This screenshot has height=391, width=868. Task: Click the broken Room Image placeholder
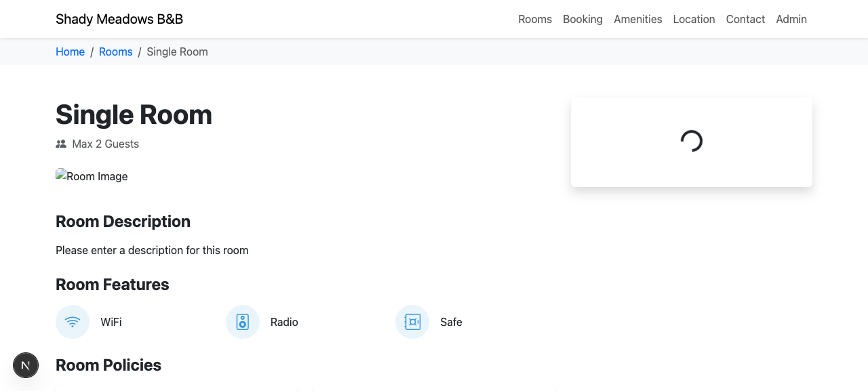(92, 176)
